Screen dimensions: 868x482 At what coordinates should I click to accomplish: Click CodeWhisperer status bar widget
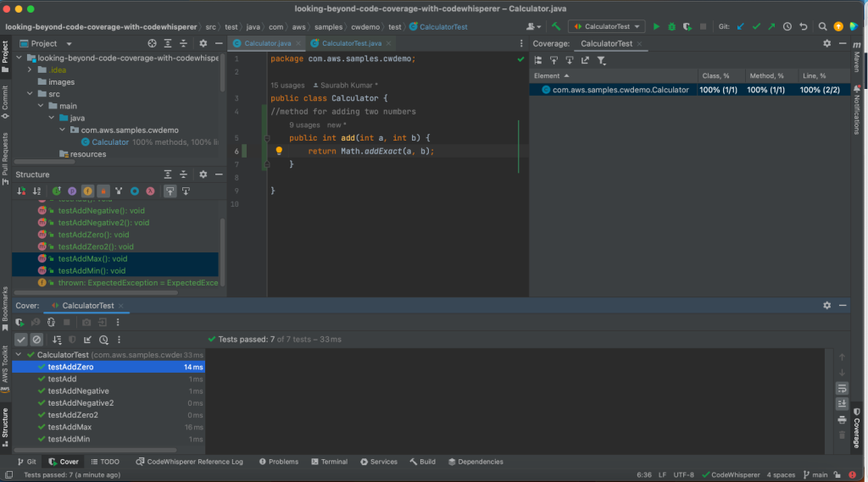731,475
